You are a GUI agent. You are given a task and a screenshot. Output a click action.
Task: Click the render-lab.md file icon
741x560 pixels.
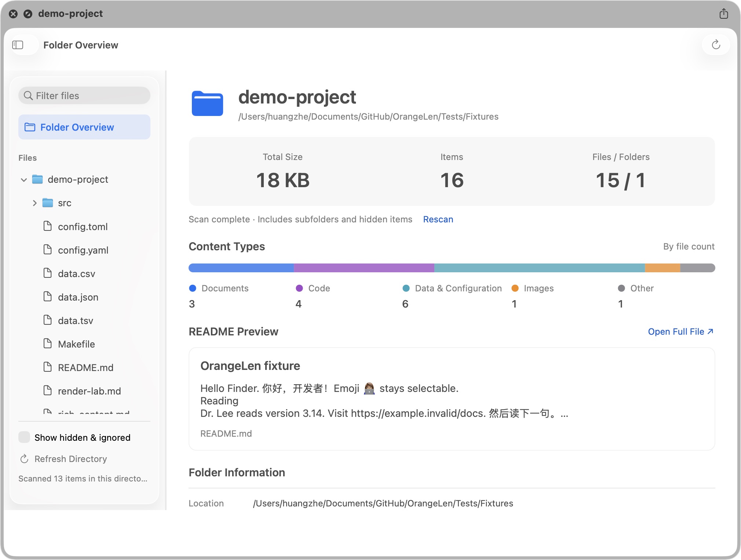pos(47,390)
